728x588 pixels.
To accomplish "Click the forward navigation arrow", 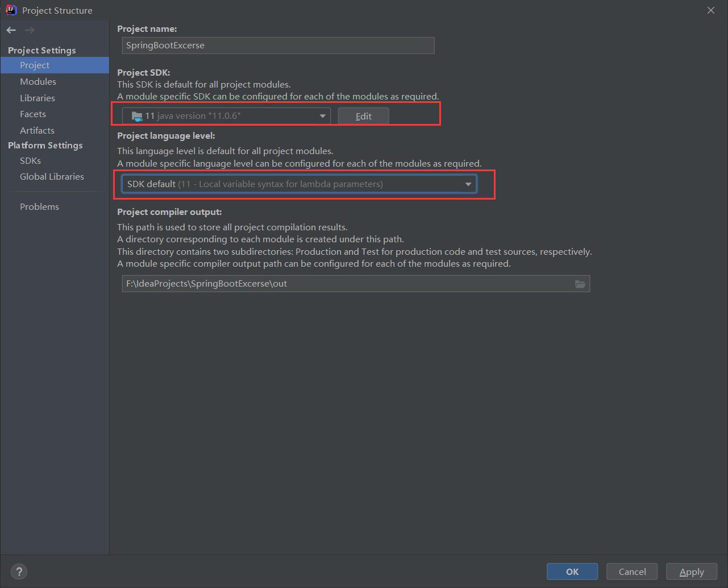I will coord(30,30).
